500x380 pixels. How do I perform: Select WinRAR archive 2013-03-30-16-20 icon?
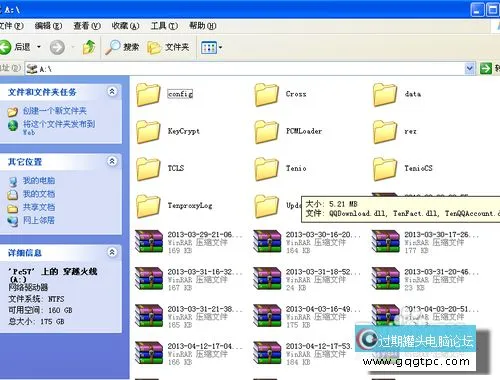coord(267,241)
